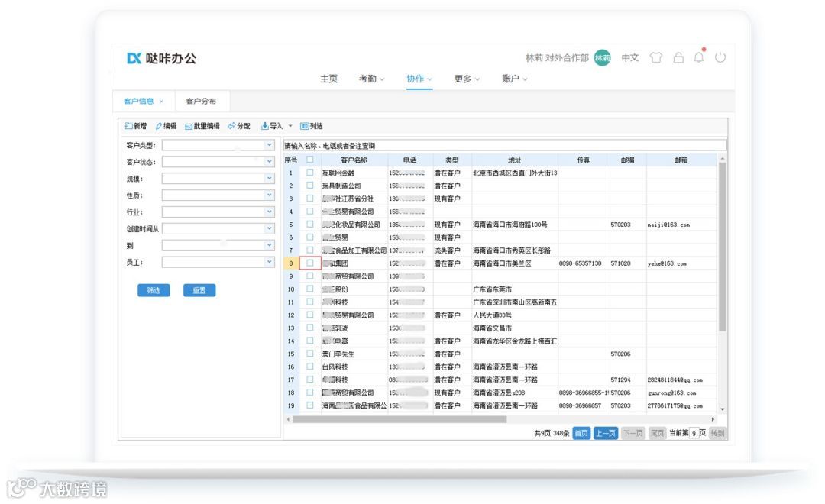825x504 pixels.
Task: Tick the checkbox in row 10
Action: coord(310,289)
